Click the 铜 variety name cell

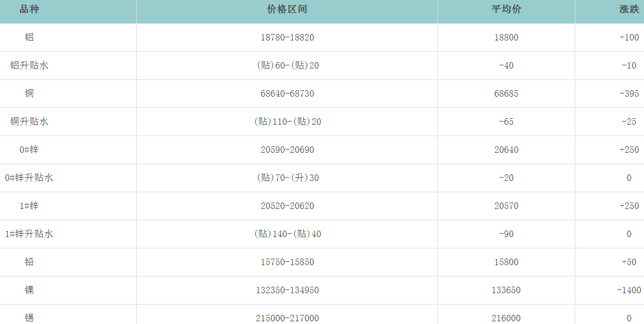coord(29,93)
